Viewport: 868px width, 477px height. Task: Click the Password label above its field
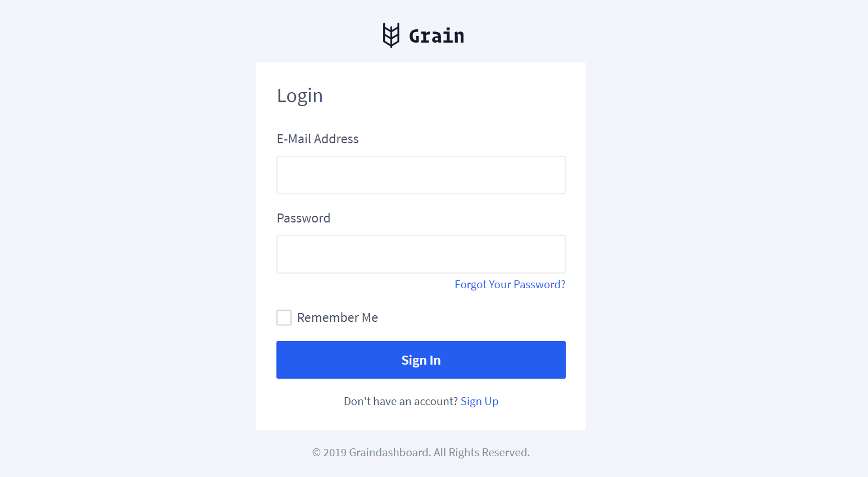coord(303,218)
